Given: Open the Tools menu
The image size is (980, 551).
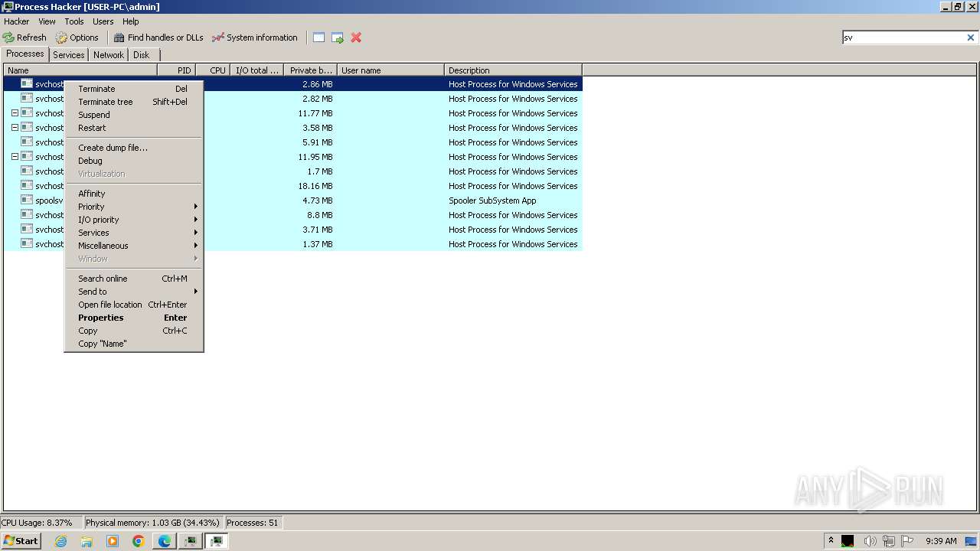Looking at the screenshot, I should [74, 21].
